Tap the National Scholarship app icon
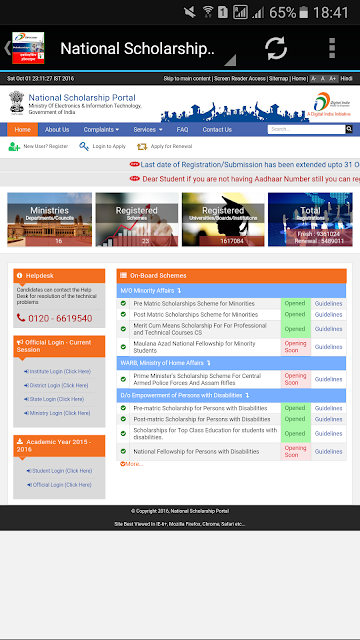360x640 pixels. (28, 48)
